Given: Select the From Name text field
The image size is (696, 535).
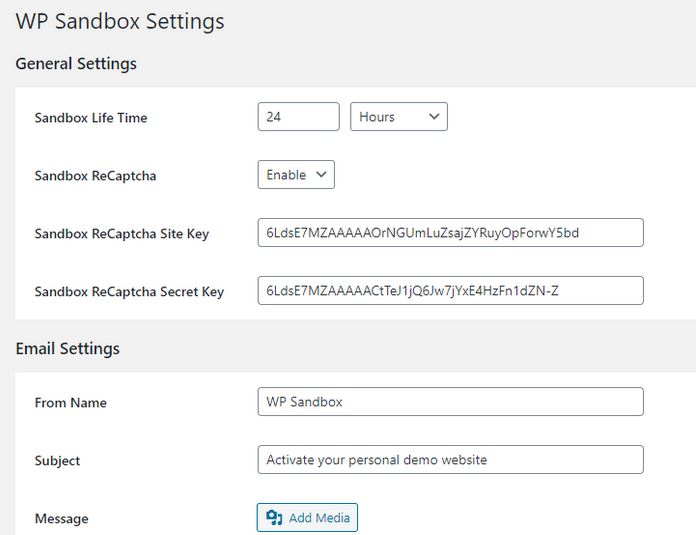Looking at the screenshot, I should [451, 402].
